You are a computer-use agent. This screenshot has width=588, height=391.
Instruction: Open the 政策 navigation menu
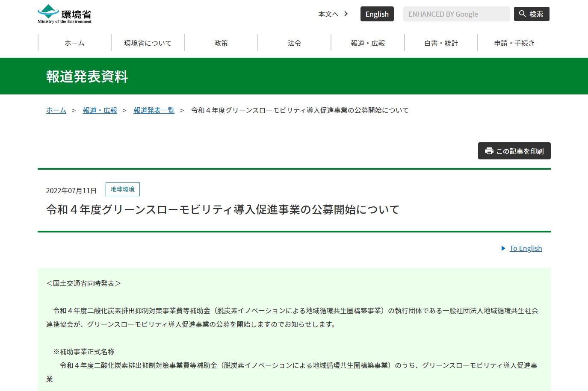point(221,43)
